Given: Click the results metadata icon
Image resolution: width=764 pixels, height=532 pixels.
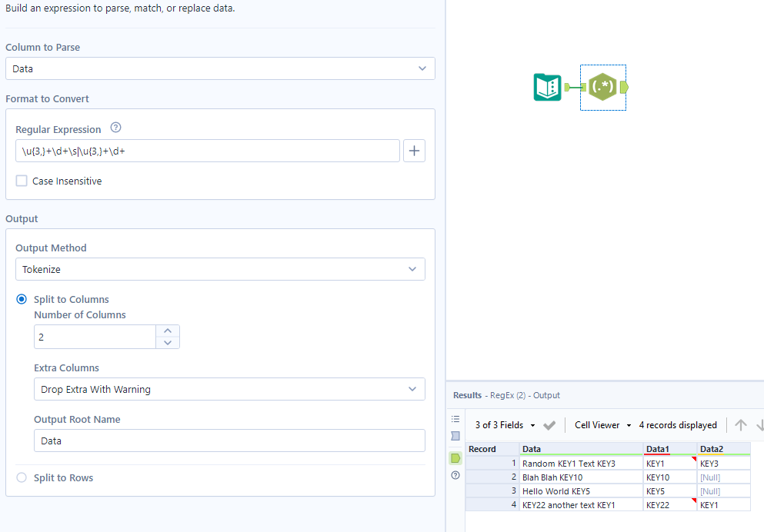Looking at the screenshot, I should tap(455, 436).
